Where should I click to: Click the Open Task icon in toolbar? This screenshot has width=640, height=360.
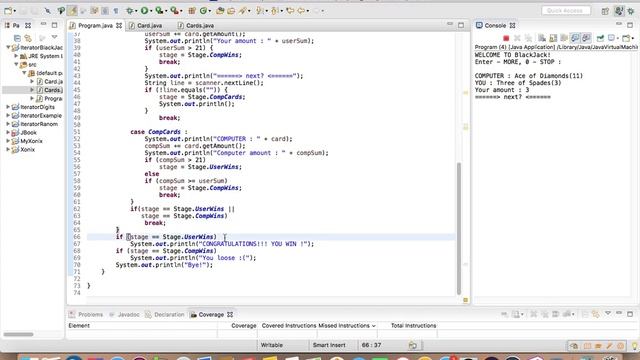[x=231, y=11]
